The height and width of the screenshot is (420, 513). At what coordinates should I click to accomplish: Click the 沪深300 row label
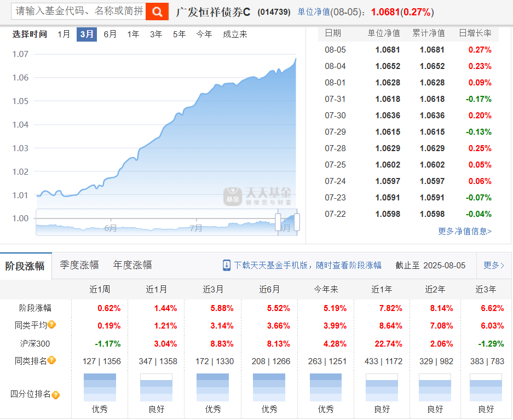[x=34, y=343]
